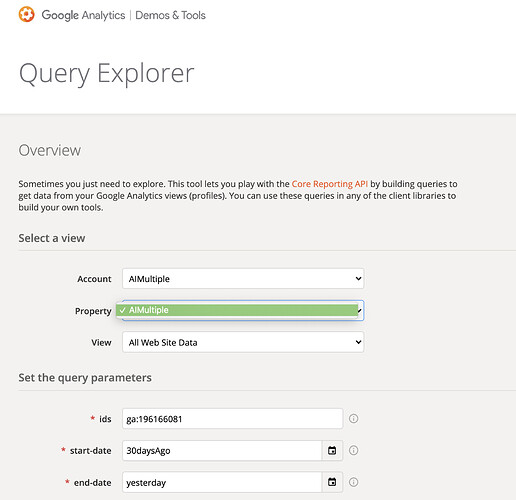Open the Core Reporting API link

tap(330, 184)
